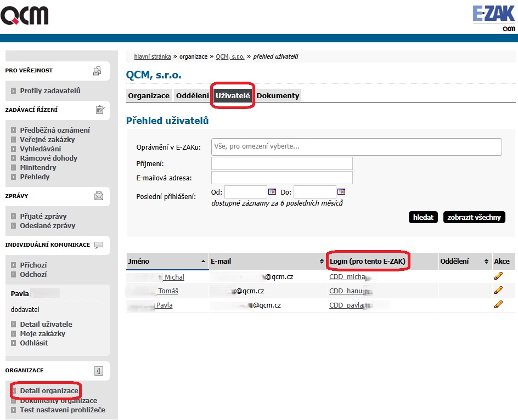This screenshot has width=518, height=420.
Task: Click the QCM logo in header
Action: pyautogui.click(x=25, y=15)
